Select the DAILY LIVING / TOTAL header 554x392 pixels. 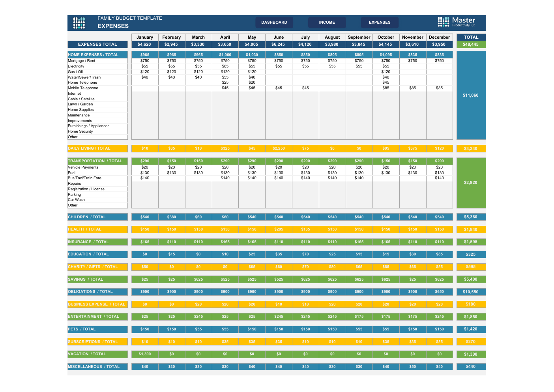(x=97, y=148)
